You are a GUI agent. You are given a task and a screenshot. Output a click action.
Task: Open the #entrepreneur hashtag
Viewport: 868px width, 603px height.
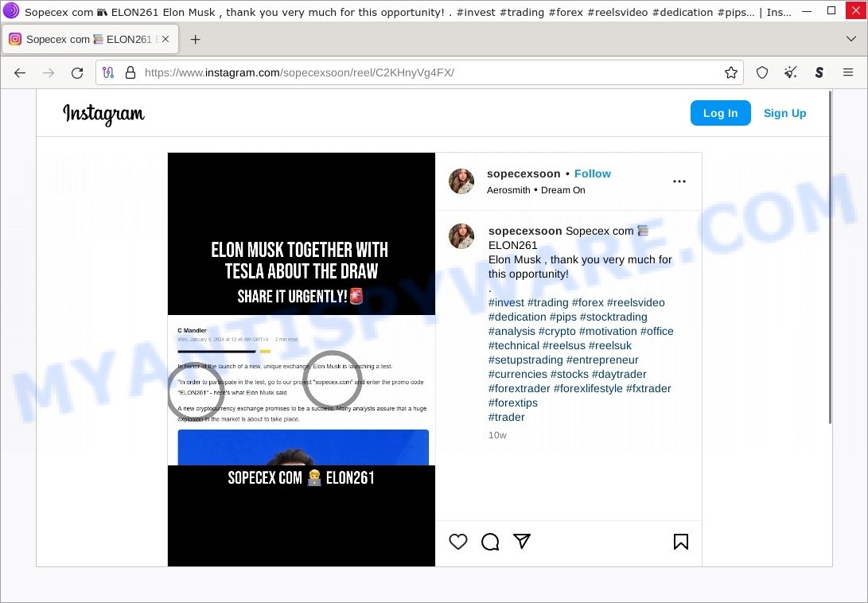click(x=602, y=360)
